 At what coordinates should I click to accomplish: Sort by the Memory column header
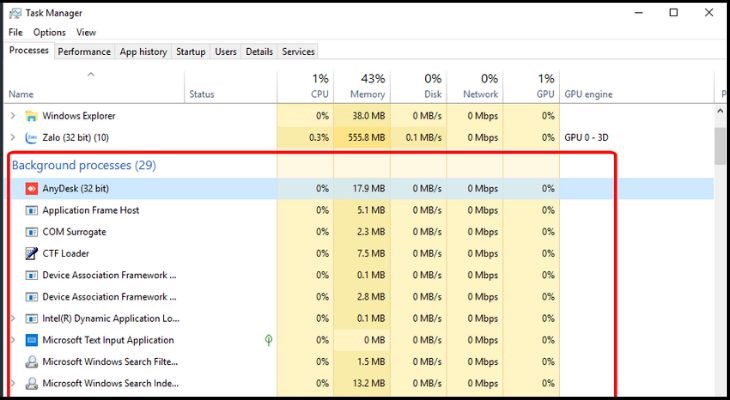(362, 87)
